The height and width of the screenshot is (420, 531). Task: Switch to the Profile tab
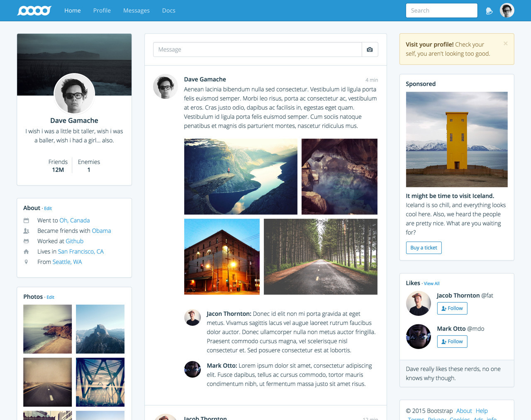102,10
